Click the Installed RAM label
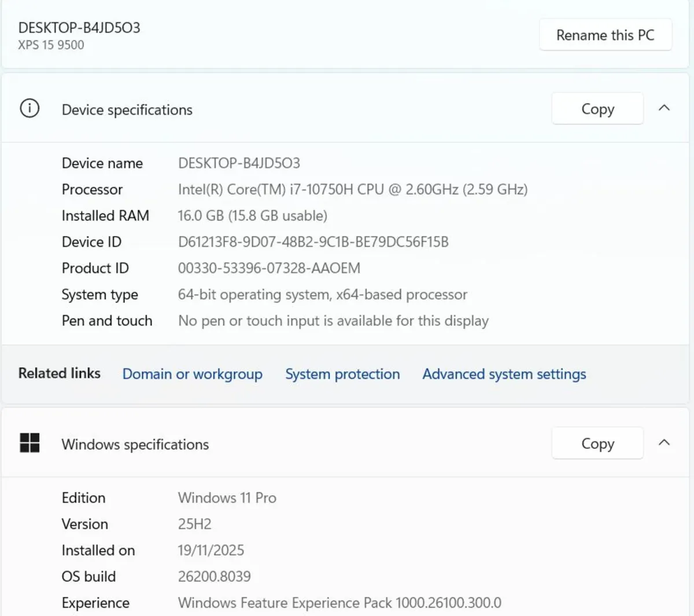The width and height of the screenshot is (694, 616). pyautogui.click(x=105, y=216)
